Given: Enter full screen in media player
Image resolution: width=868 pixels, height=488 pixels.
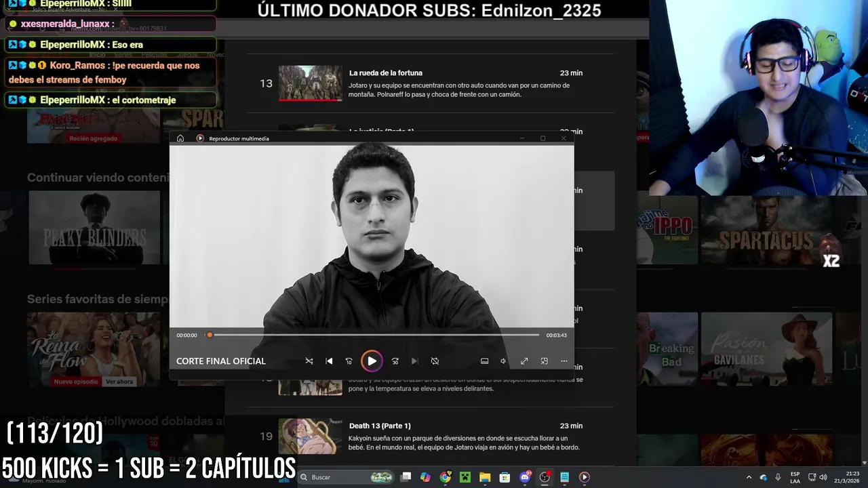Looking at the screenshot, I should pyautogui.click(x=524, y=361).
